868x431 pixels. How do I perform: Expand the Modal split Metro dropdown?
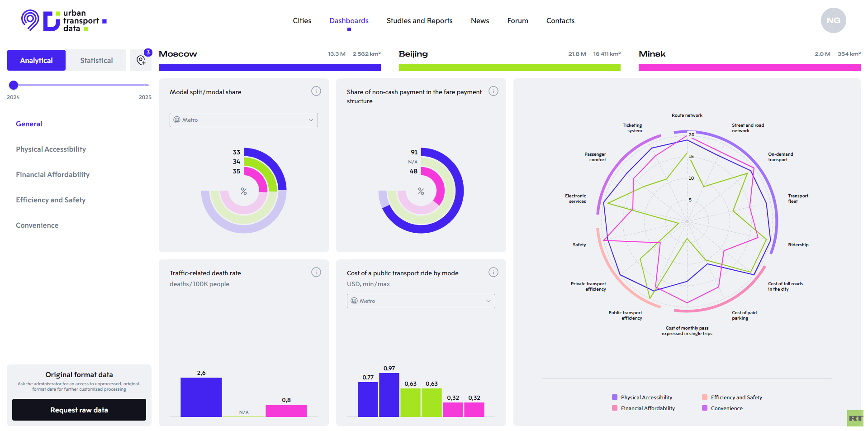[243, 120]
